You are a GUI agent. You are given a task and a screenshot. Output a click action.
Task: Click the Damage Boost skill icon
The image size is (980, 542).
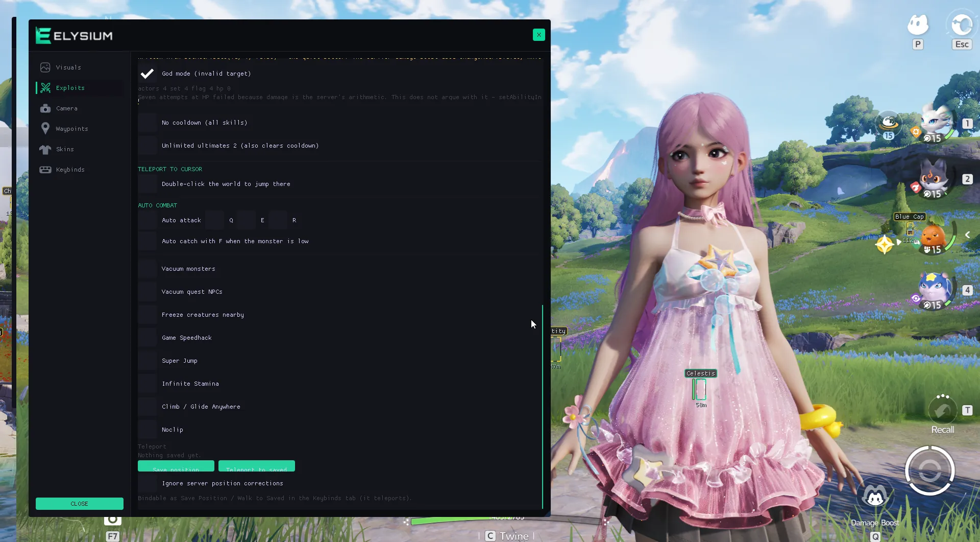click(x=875, y=497)
